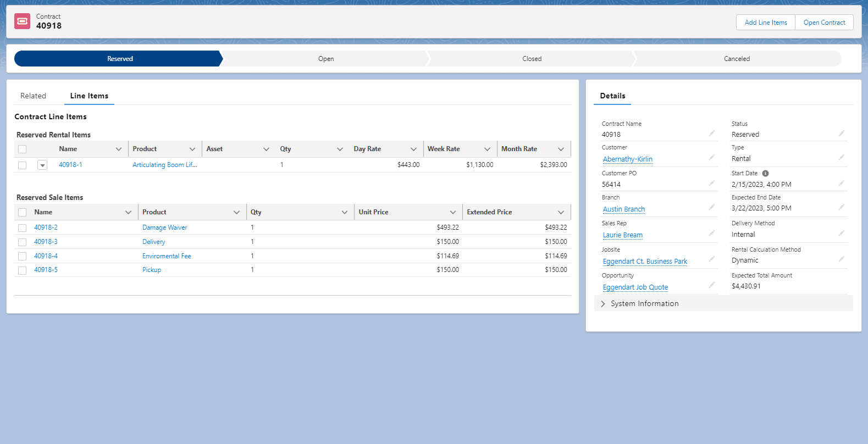Edit Expected End Date via pencil icon

pos(841,207)
